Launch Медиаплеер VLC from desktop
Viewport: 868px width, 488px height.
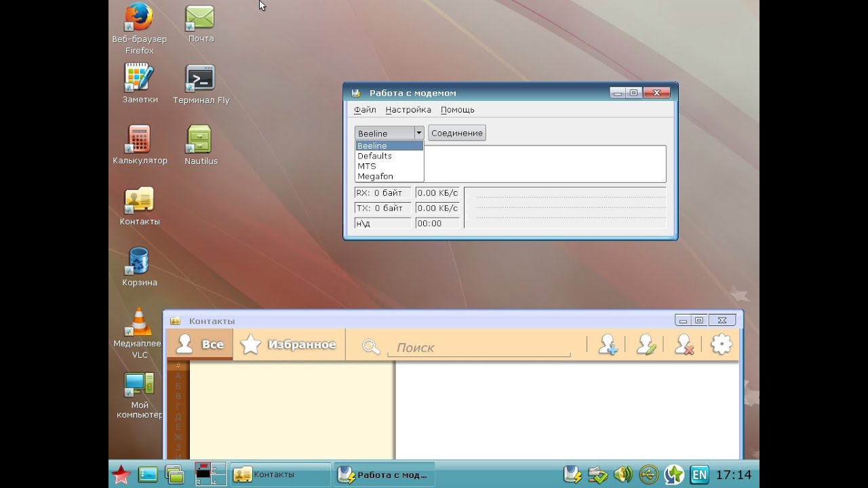139,322
